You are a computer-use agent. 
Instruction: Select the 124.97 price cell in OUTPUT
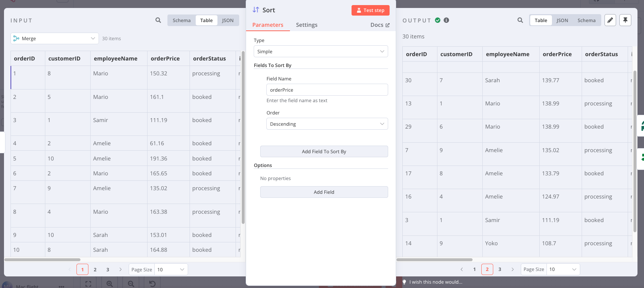tap(560, 200)
